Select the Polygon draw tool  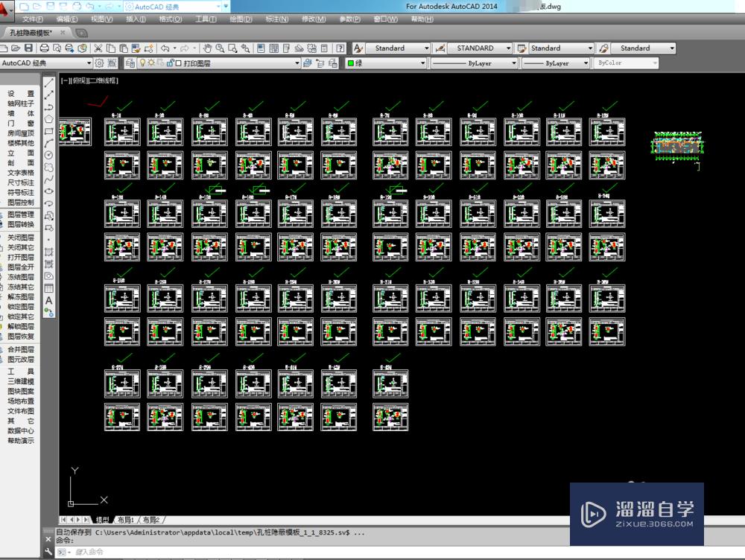(48, 119)
